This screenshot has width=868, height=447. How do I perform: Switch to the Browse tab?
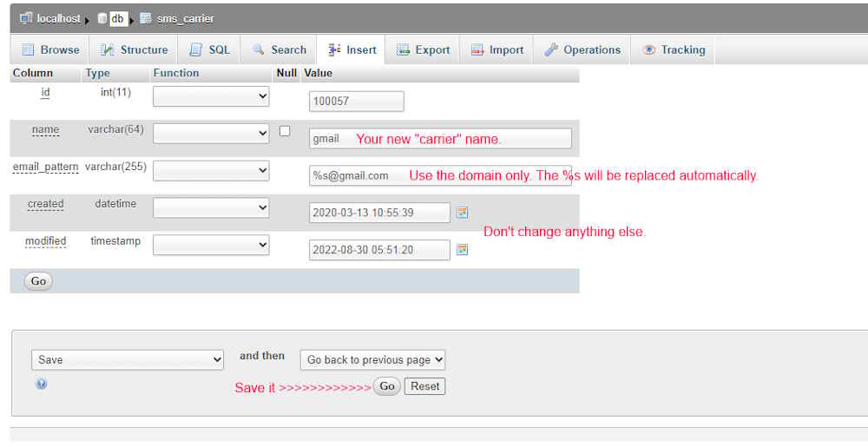coord(50,49)
